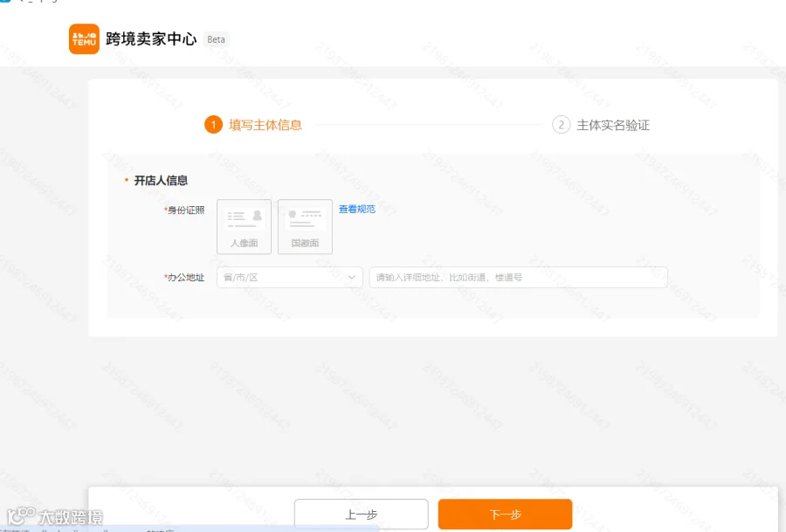Click 上一步 button
The width and height of the screenshot is (786, 532).
click(x=361, y=514)
